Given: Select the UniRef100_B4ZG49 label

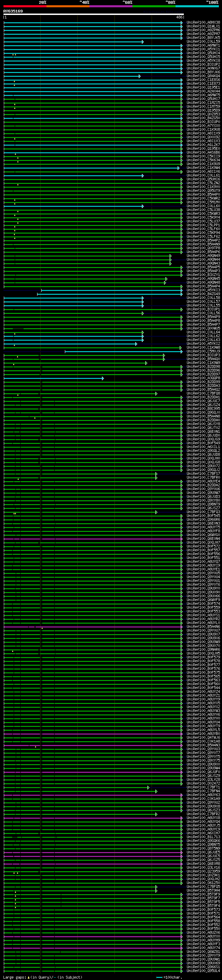Looking at the screenshot, I should pyautogui.click(x=203, y=294).
